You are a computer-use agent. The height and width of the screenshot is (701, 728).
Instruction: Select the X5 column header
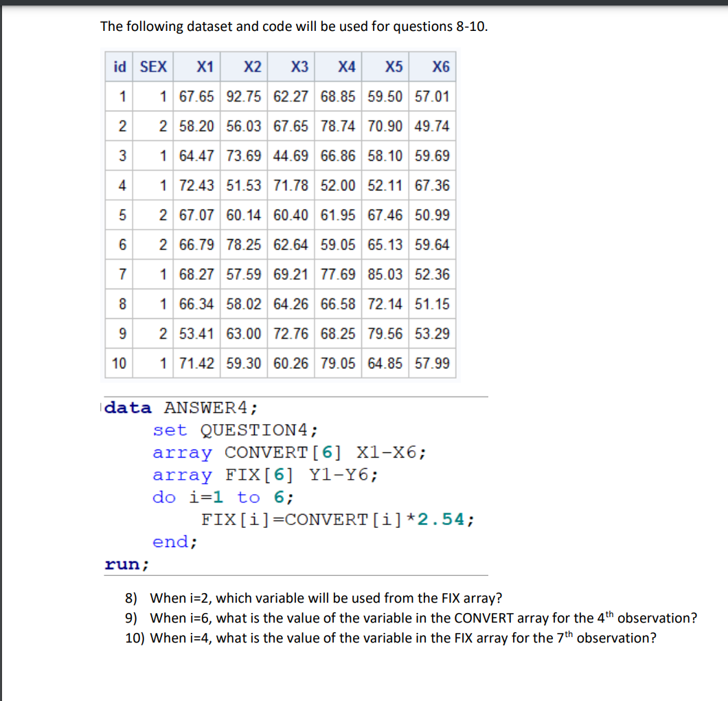(x=391, y=67)
